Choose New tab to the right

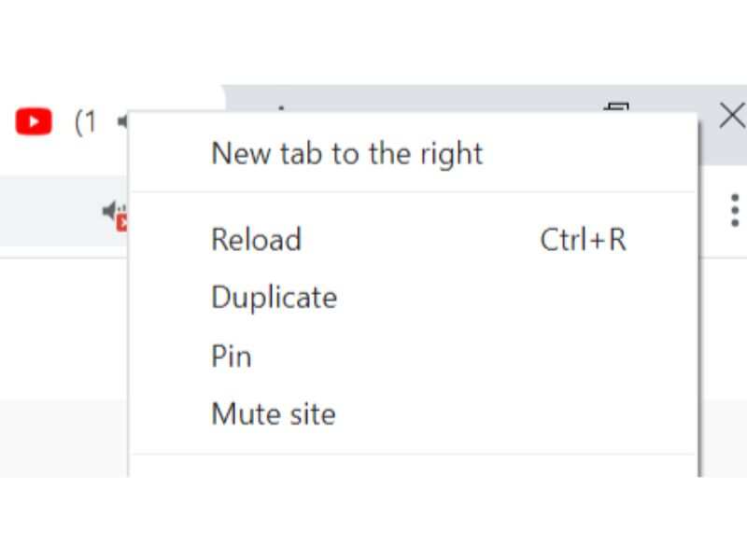coord(347,153)
